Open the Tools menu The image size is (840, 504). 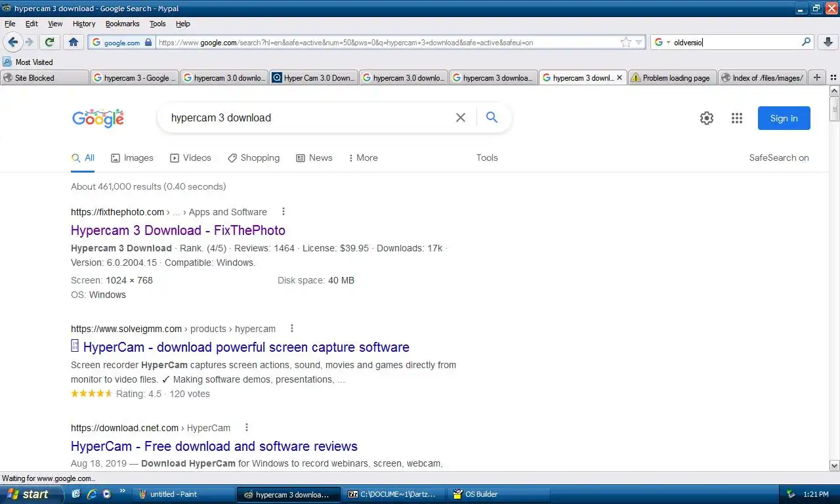(x=157, y=24)
